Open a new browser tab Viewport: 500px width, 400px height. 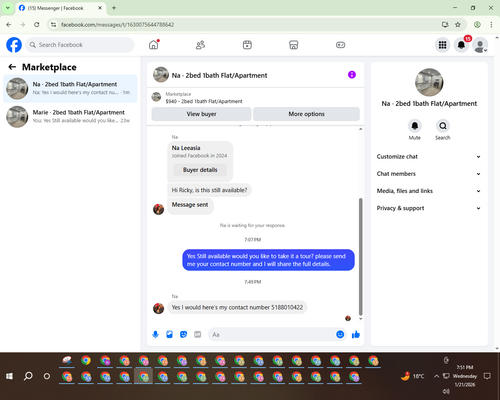114,8
